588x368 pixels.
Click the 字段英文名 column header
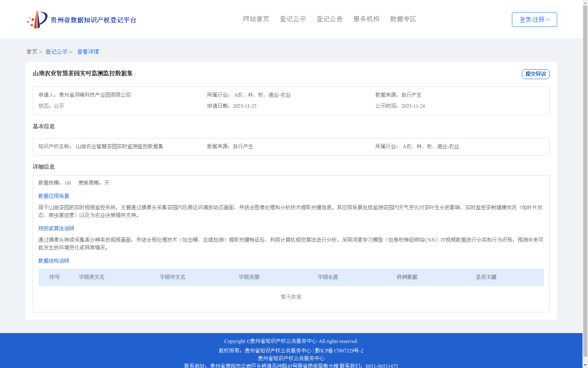(92, 277)
